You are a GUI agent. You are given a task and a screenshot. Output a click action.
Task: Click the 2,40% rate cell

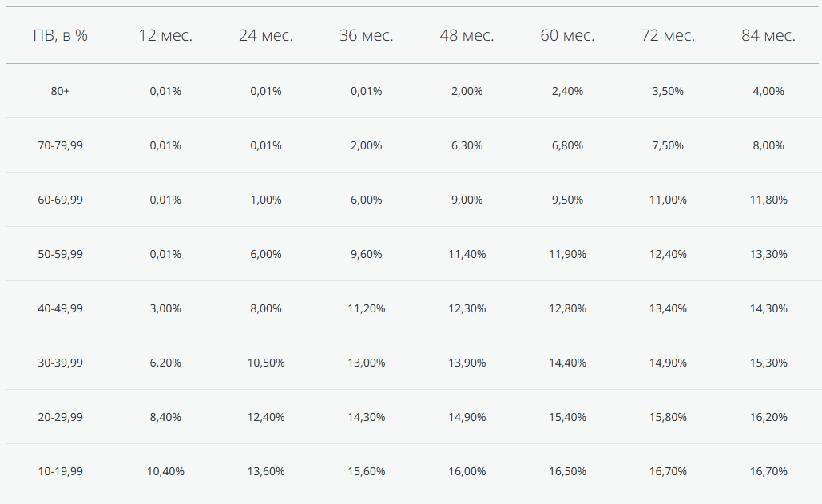tap(567, 91)
